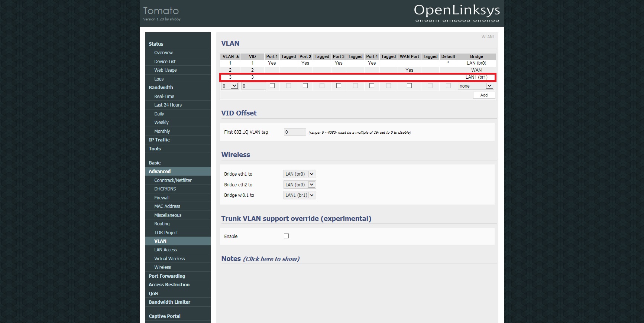This screenshot has height=323, width=644.
Task: Click the VLAN column sort arrow
Action: tap(237, 56)
